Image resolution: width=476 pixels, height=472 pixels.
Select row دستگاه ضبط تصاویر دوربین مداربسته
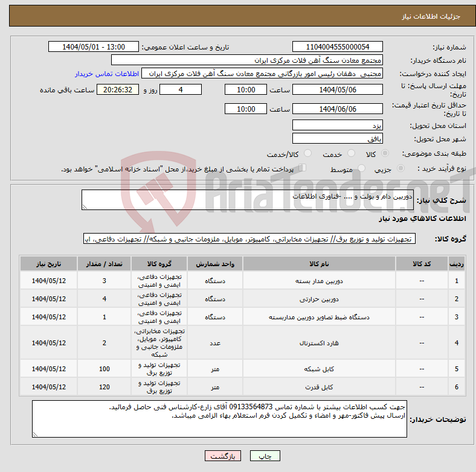coord(243,317)
